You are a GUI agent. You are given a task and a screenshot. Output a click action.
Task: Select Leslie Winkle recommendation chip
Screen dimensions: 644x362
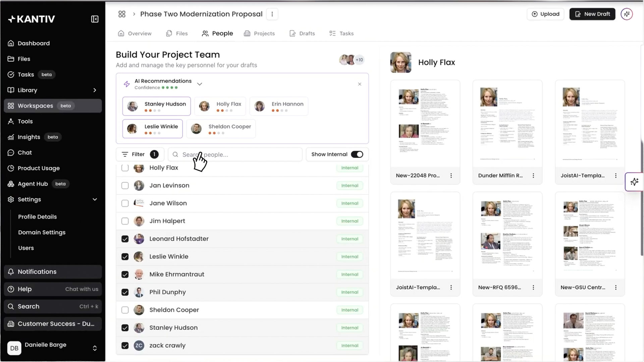point(153,129)
